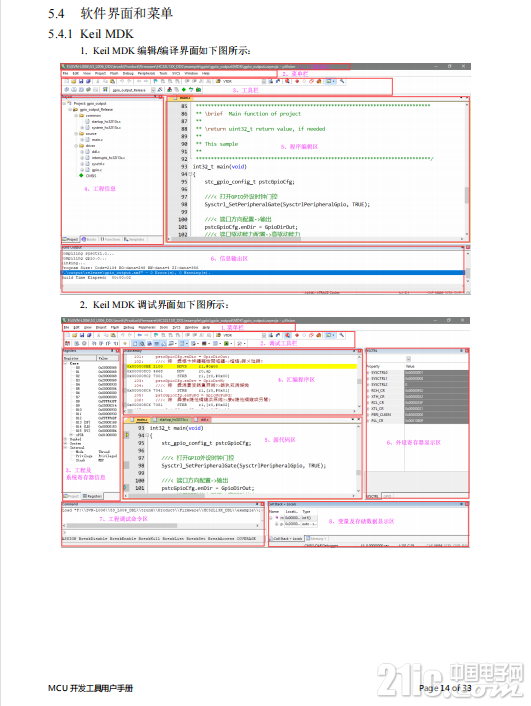The width and height of the screenshot is (531, 706).
Task: Click Show Next Statement arrow in debug toolbar
Action: 125,344
